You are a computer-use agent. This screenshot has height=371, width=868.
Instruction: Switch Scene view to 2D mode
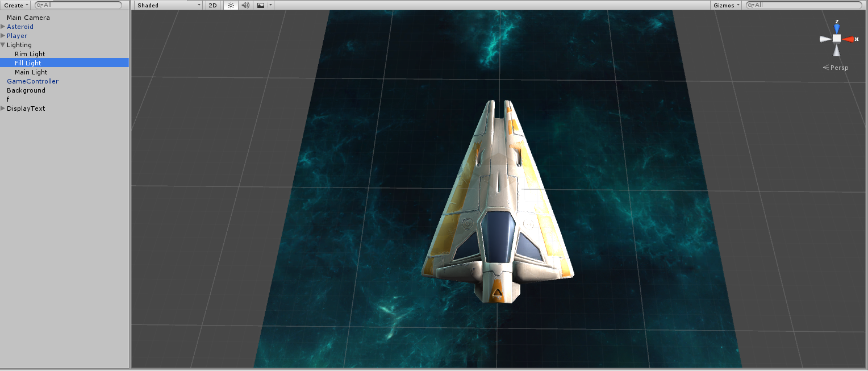tap(212, 5)
